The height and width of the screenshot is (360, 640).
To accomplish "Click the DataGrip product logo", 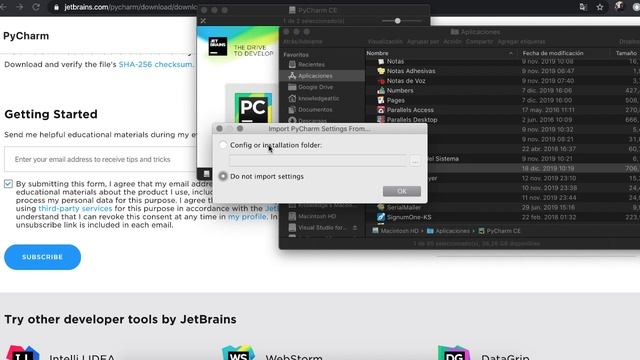I will [x=454, y=353].
